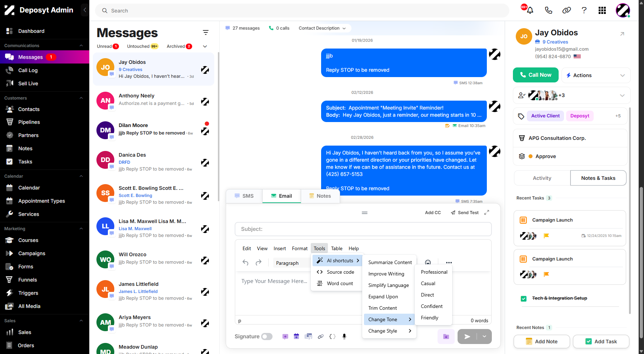Open the Actions dropdown

(596, 75)
